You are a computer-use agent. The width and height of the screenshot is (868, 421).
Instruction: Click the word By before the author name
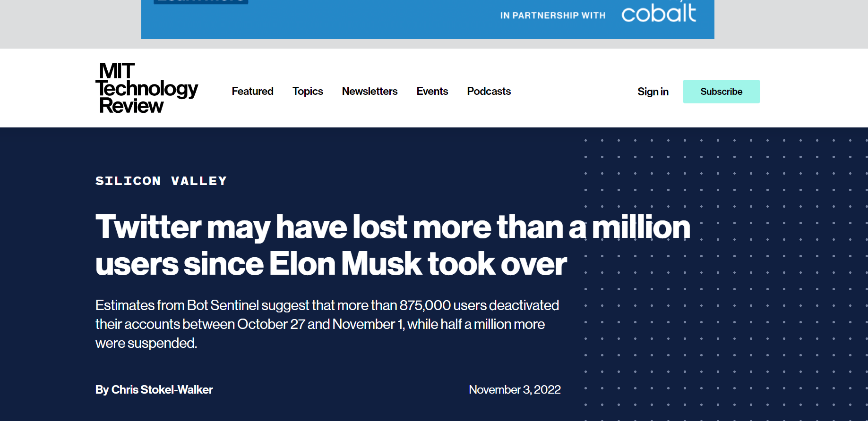pyautogui.click(x=102, y=390)
